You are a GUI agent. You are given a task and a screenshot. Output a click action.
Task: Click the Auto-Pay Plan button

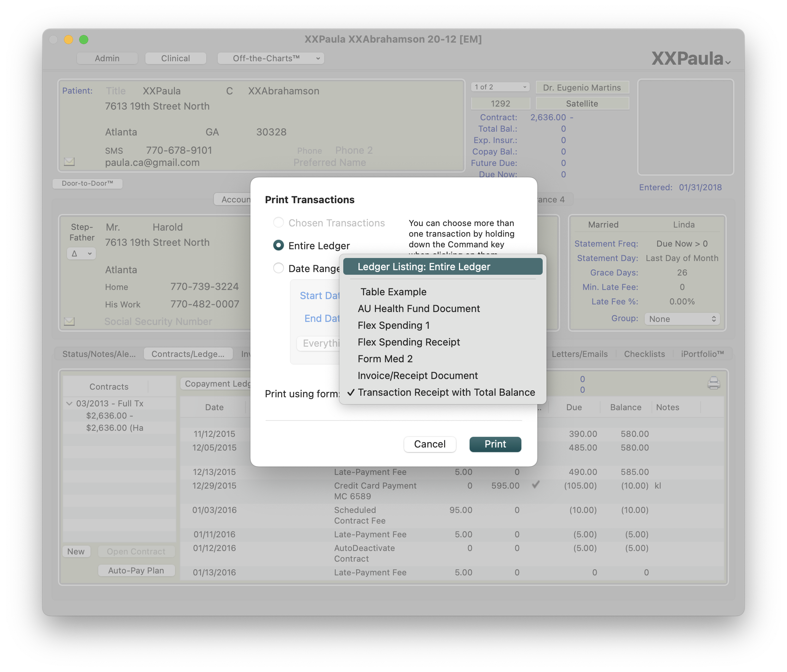[136, 570]
